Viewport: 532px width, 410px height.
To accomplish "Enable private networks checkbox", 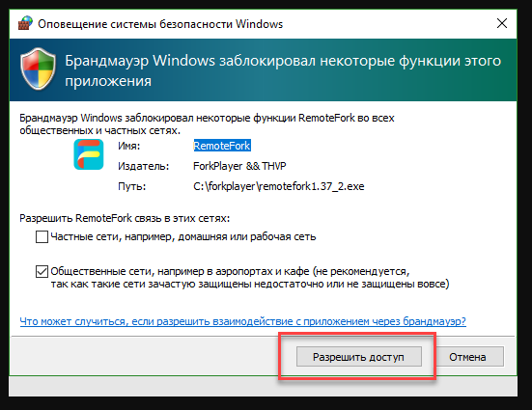I will [42, 236].
